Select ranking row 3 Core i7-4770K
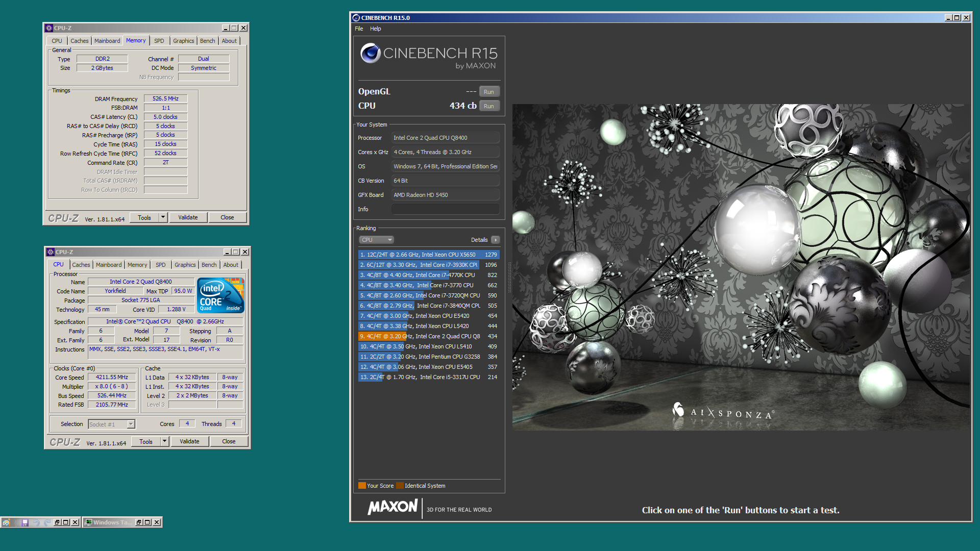 pyautogui.click(x=428, y=275)
